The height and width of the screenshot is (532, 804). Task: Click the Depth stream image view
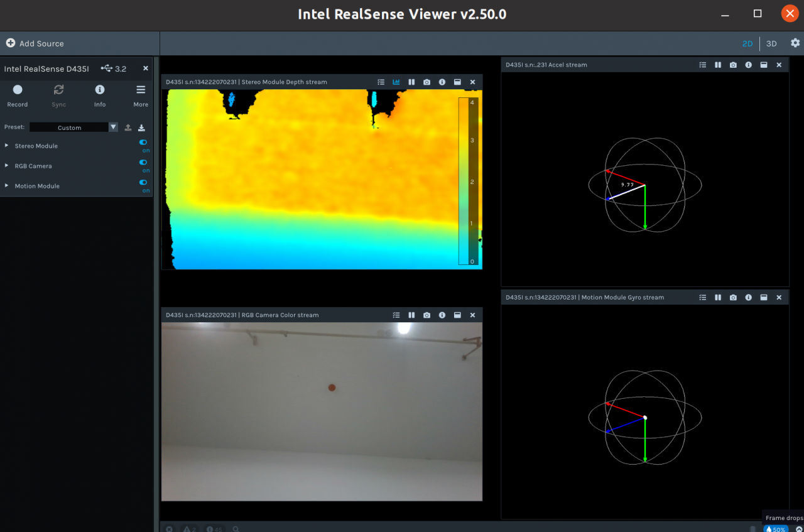pyautogui.click(x=322, y=179)
